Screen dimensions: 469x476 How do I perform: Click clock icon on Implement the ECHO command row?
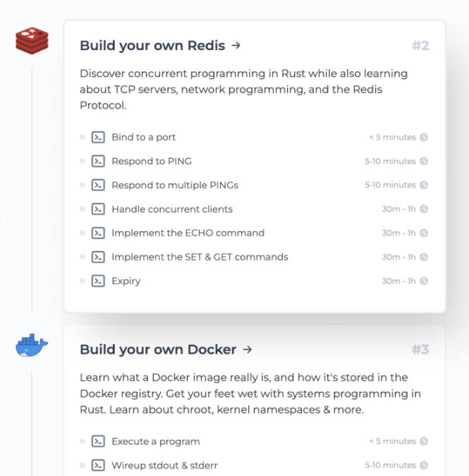424,233
